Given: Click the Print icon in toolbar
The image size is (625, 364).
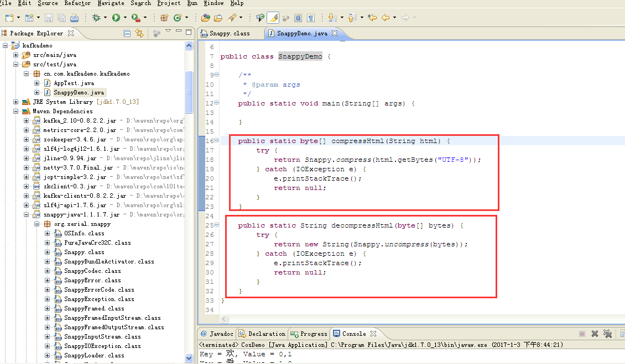Looking at the screenshot, I should click(x=74, y=18).
